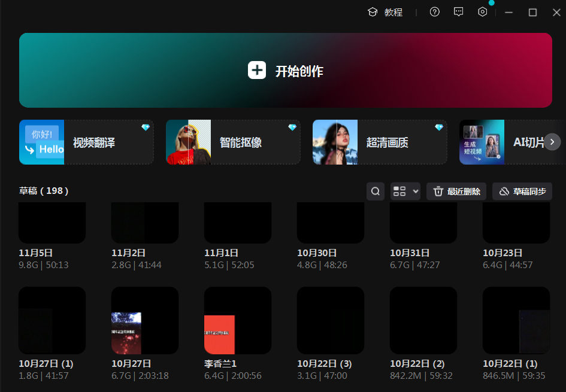Click the plus icon in 开始创作
Viewport: 566px width, 392px height.
coord(257,71)
